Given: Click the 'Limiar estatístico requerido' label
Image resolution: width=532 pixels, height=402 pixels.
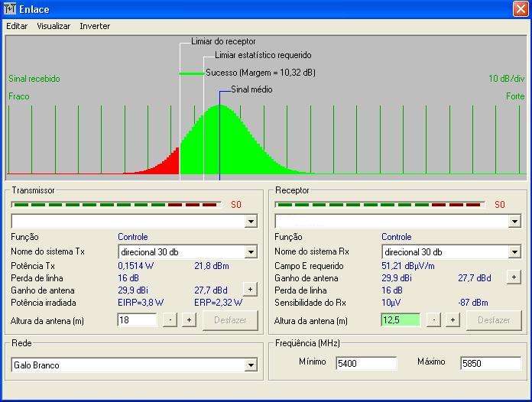Looking at the screenshot, I should (x=263, y=55).
